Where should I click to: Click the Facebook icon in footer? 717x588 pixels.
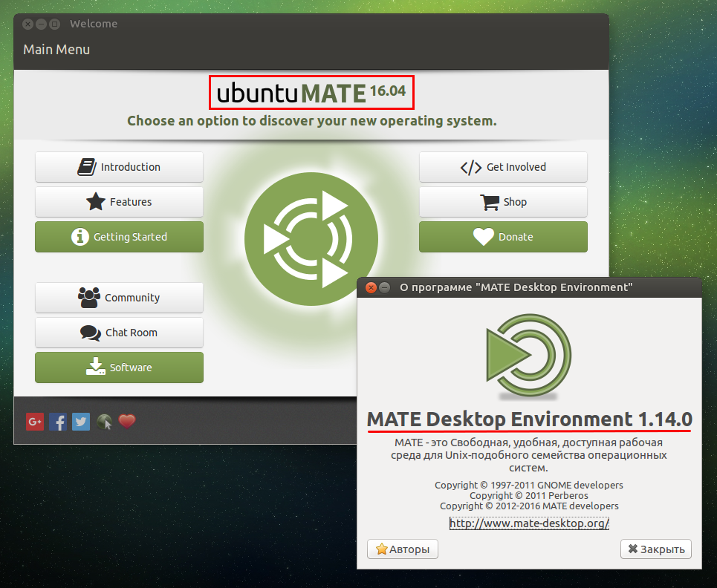(58, 422)
